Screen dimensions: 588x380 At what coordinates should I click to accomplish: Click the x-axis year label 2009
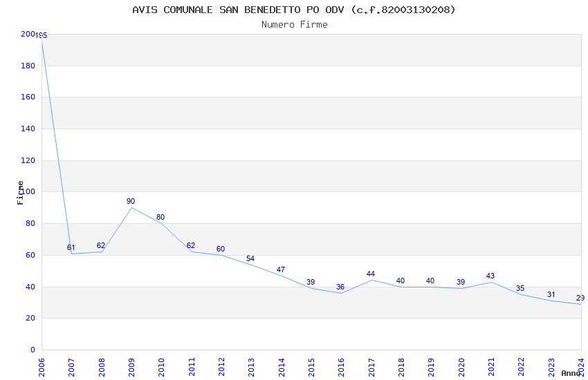pos(131,367)
